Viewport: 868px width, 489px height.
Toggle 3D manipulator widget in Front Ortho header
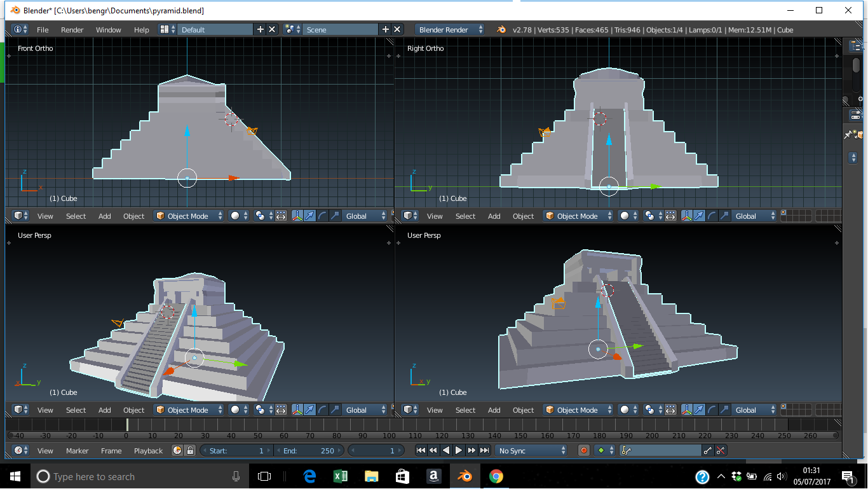[x=297, y=216]
